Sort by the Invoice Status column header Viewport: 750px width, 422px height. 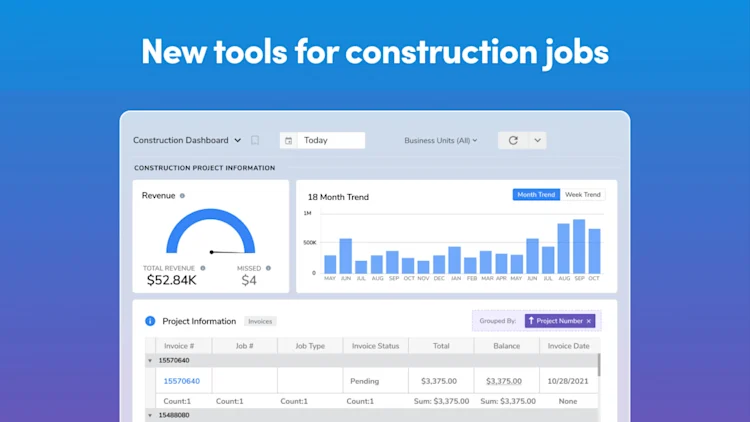point(375,346)
